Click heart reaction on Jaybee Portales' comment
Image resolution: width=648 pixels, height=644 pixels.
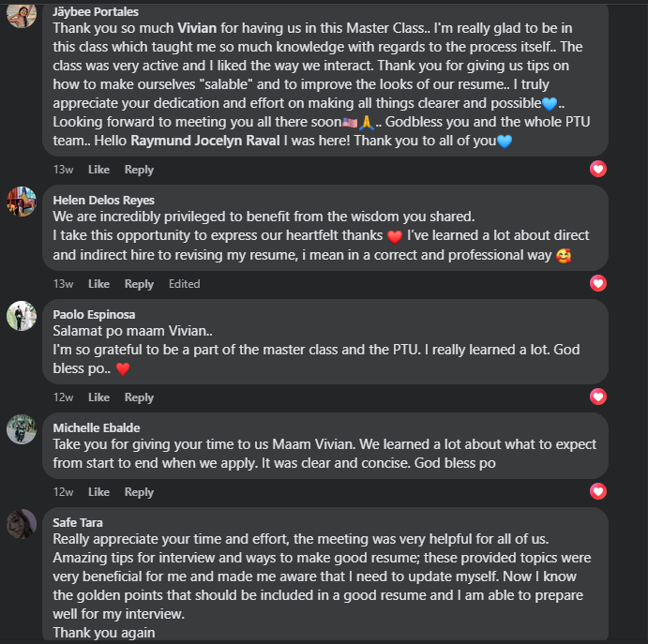click(x=598, y=170)
